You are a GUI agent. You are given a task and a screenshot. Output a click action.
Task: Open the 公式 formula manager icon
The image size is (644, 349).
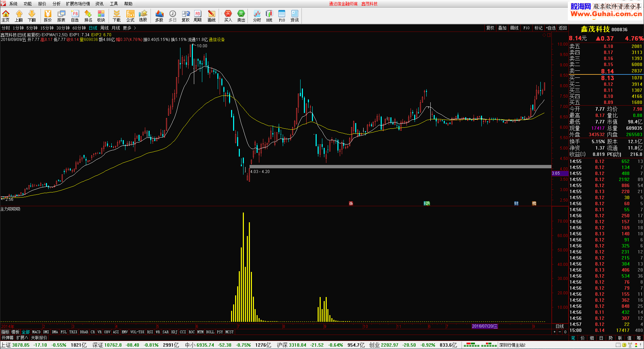tap(130, 16)
